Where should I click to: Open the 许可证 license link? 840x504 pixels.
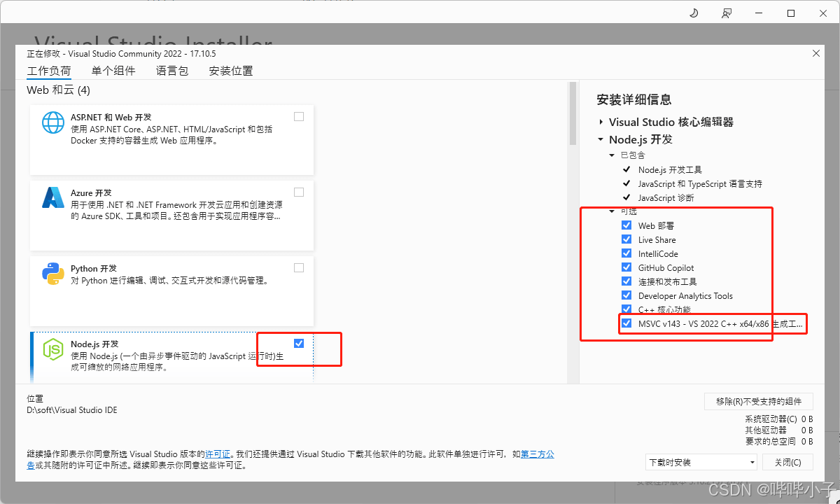pyautogui.click(x=218, y=454)
